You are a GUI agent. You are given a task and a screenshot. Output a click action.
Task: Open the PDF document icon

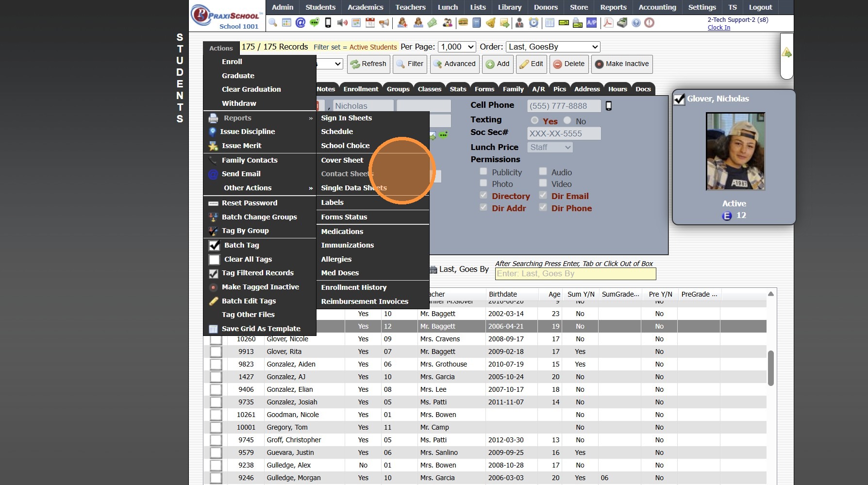click(x=608, y=23)
